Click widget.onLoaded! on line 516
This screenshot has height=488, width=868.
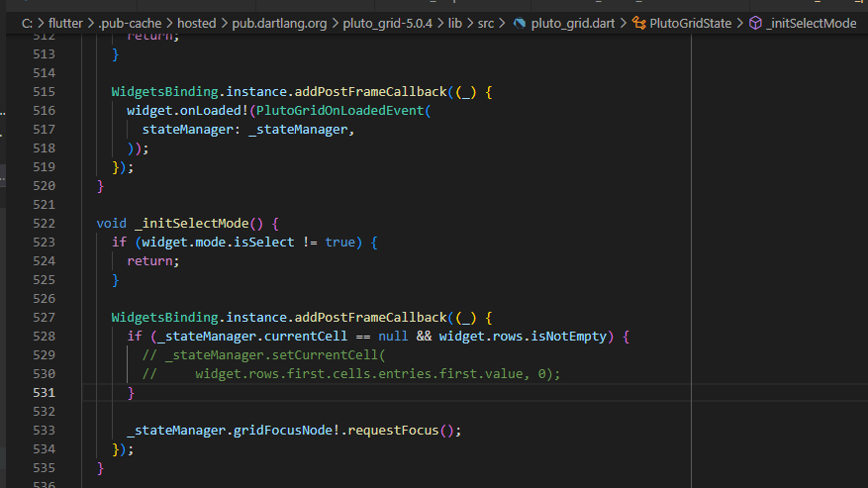[187, 110]
